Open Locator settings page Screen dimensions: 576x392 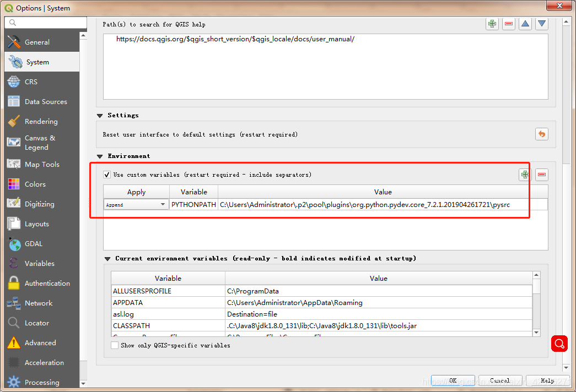coord(42,323)
